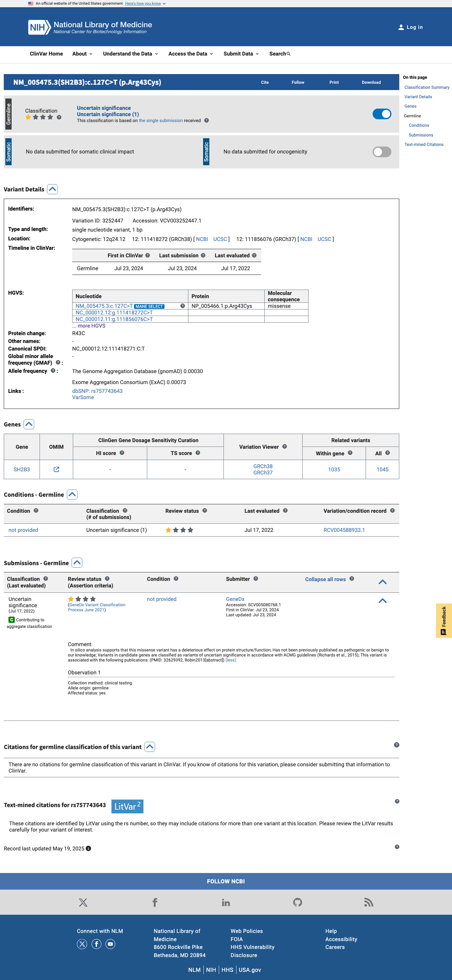Open the Facebook icon under Follow NCBI
The image size is (452, 980).
(x=154, y=902)
